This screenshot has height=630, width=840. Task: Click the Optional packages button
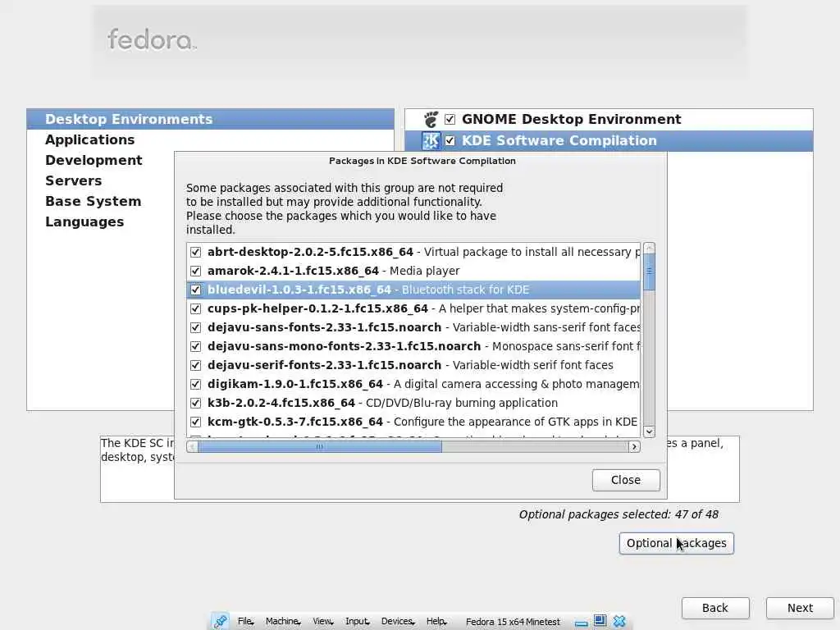677,543
